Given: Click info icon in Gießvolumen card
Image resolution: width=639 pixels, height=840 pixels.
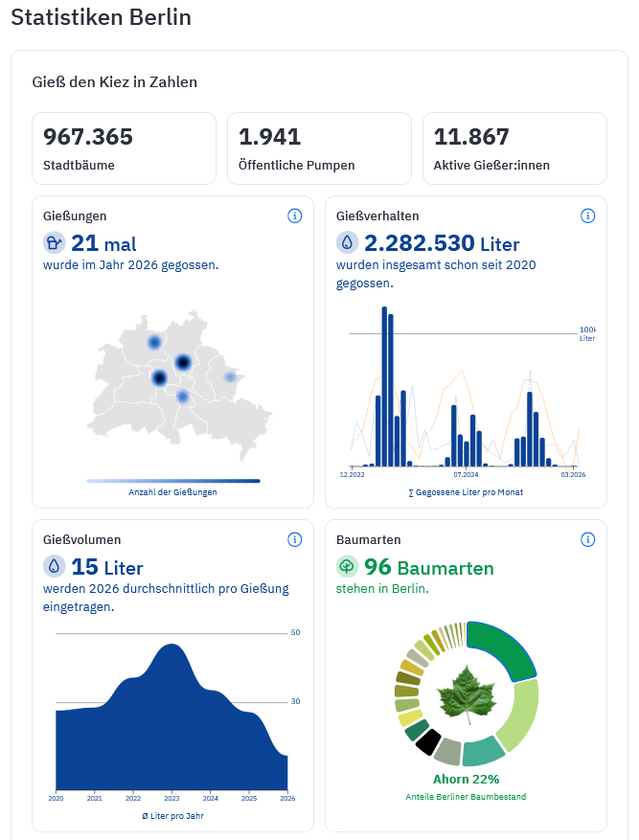Looking at the screenshot, I should [295, 540].
